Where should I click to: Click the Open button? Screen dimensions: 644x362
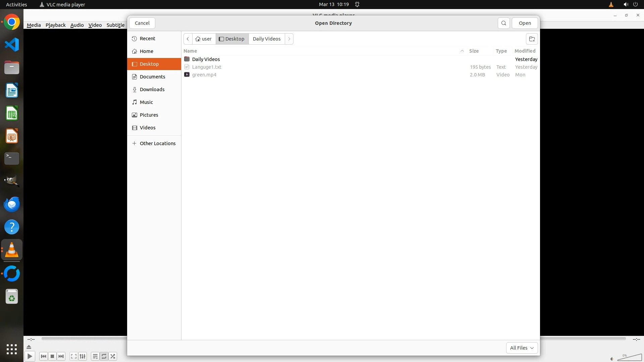[525, 23]
